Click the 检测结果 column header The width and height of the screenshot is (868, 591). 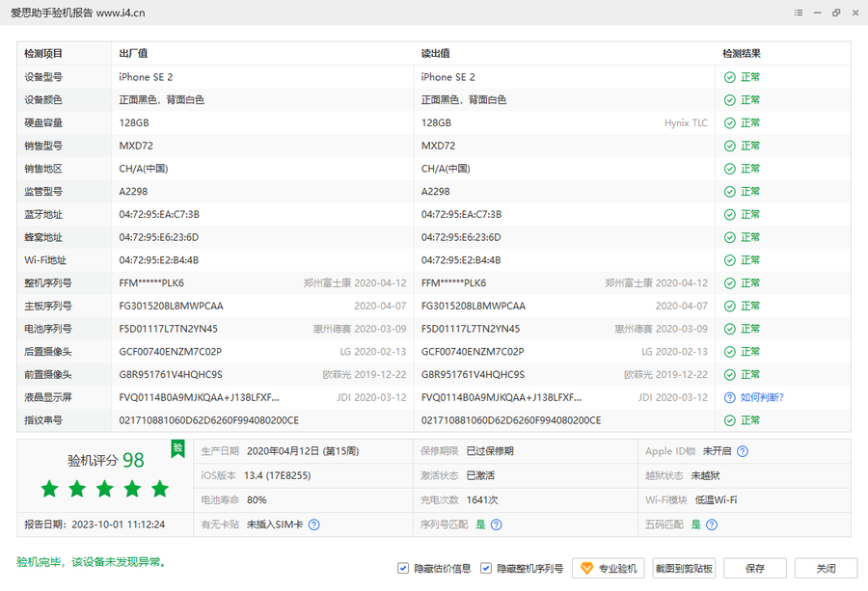point(742,54)
